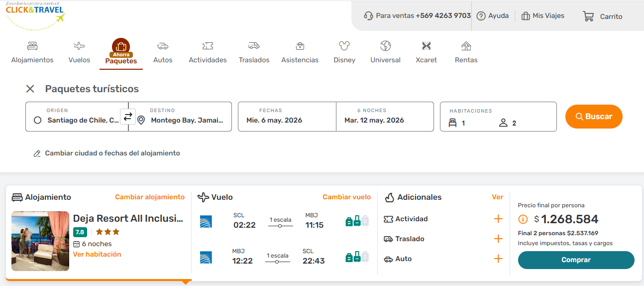Viewport: 644px width, 286px height.
Task: Open the Disney category icon
Action: 344,46
